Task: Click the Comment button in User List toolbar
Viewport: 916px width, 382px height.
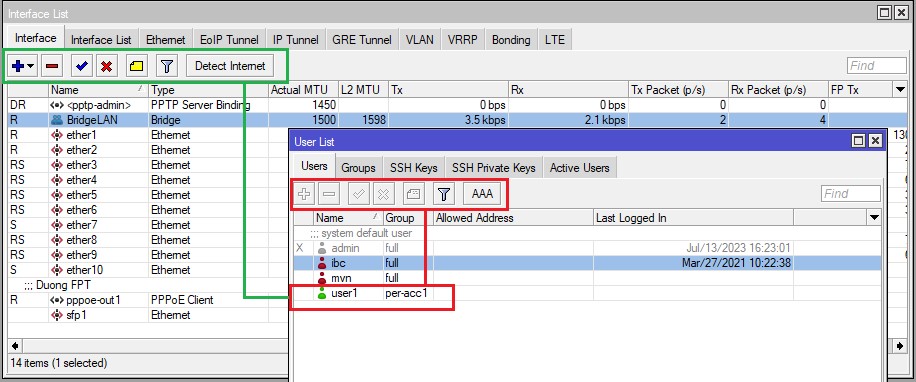Action: [414, 194]
